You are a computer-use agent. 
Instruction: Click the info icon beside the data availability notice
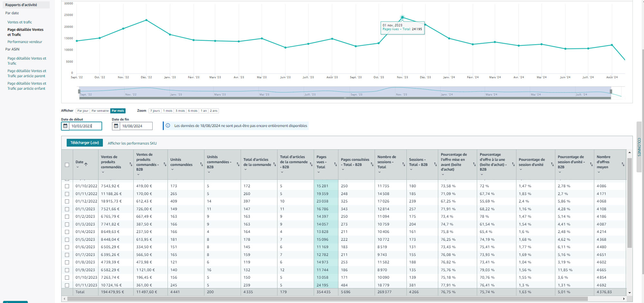[x=168, y=126]
